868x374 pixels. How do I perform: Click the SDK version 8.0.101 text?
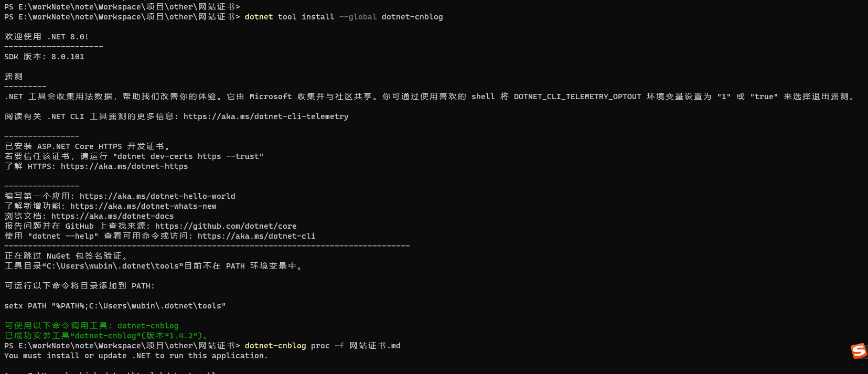(x=44, y=57)
